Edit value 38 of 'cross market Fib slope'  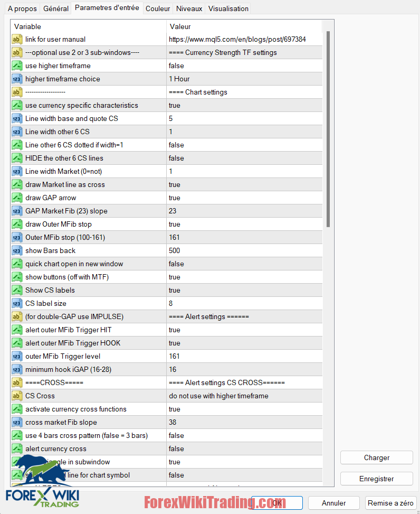[x=244, y=422]
